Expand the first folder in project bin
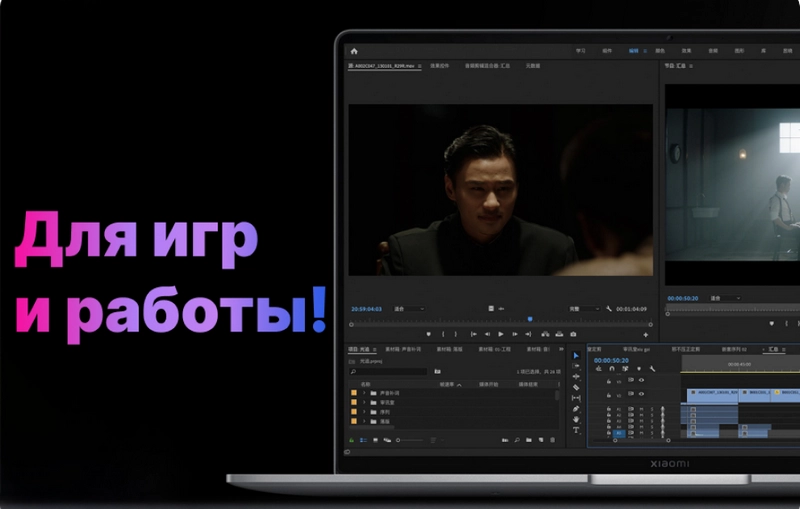800x509 pixels. pos(364,393)
